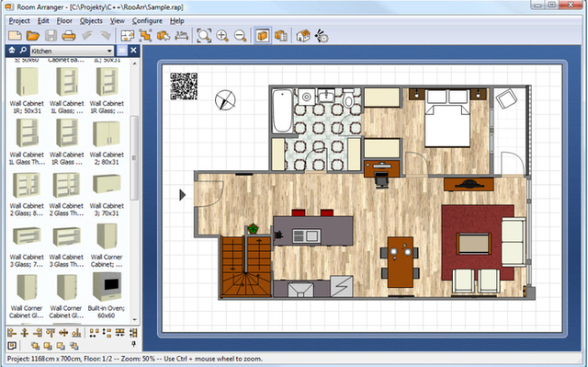Viewport: 588px width, 367px height.
Task: Click the zoom to fit icon
Action: coord(204,36)
